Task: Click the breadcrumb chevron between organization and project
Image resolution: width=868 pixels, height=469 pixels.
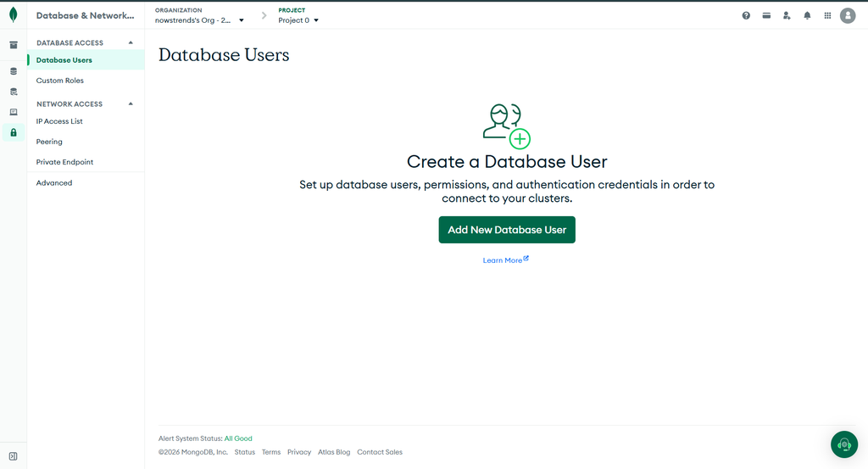Action: pyautogui.click(x=264, y=15)
